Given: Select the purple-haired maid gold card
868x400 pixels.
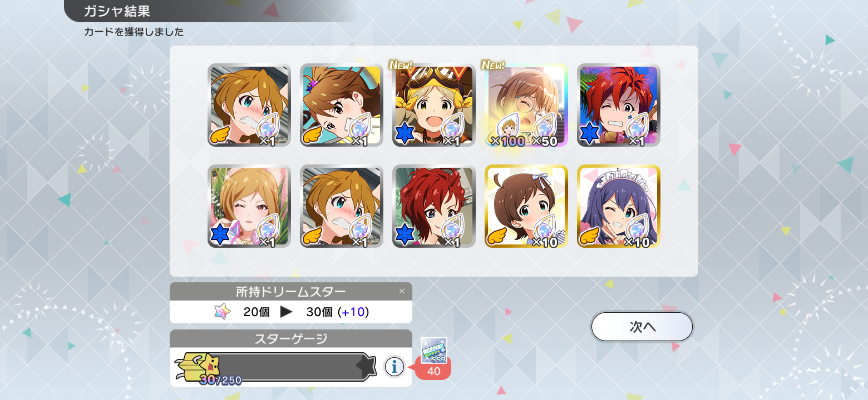Looking at the screenshot, I should [x=618, y=206].
